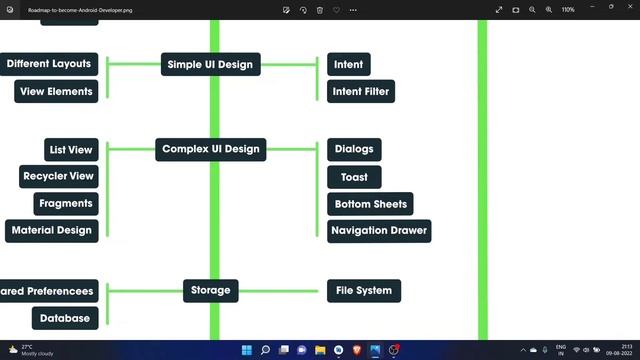This screenshot has width=640, height=360.
Task: Click the File System box
Action: [x=364, y=291]
